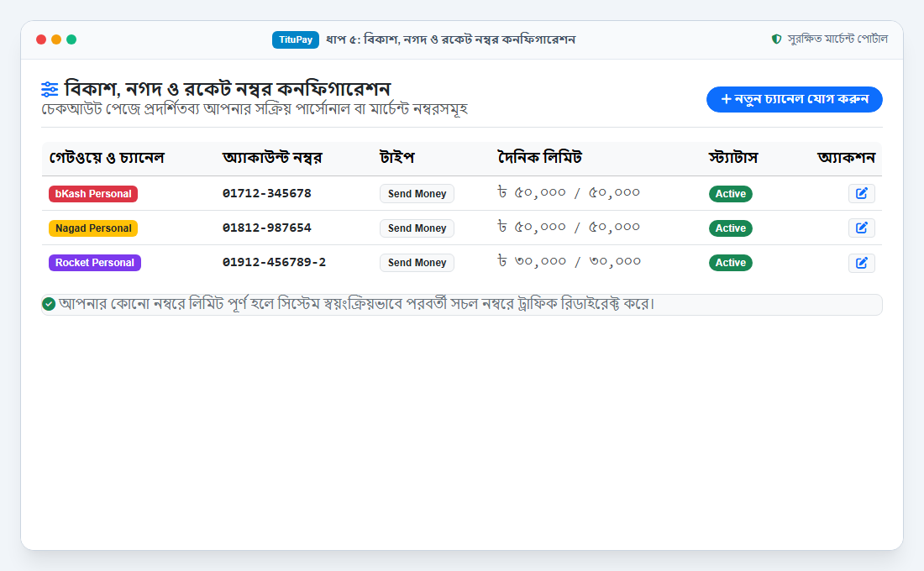This screenshot has height=571, width=924.
Task: Click the red window close dot
Action: 40,39
